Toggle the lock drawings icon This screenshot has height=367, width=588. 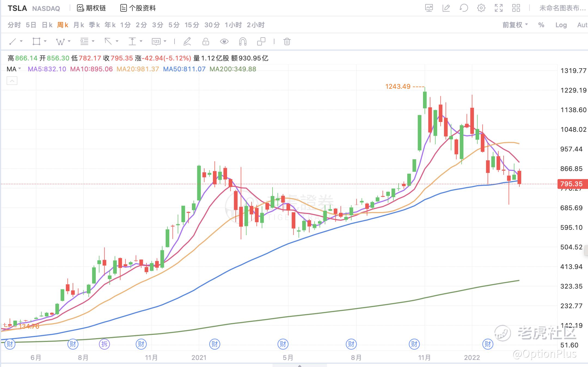click(x=206, y=42)
